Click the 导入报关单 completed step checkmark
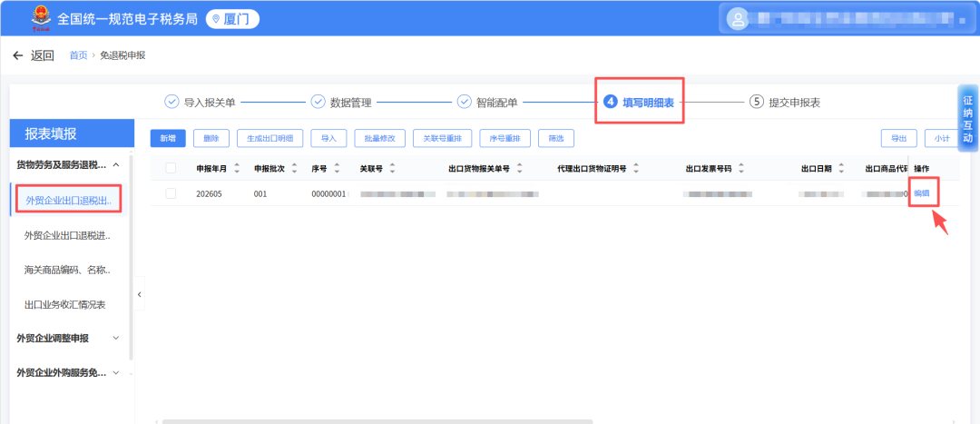 [x=171, y=102]
